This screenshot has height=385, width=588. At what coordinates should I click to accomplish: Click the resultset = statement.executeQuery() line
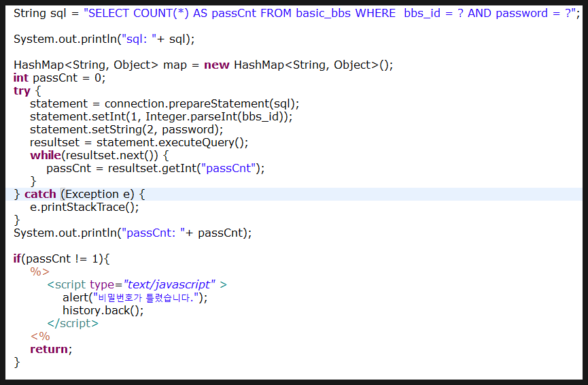(x=139, y=143)
